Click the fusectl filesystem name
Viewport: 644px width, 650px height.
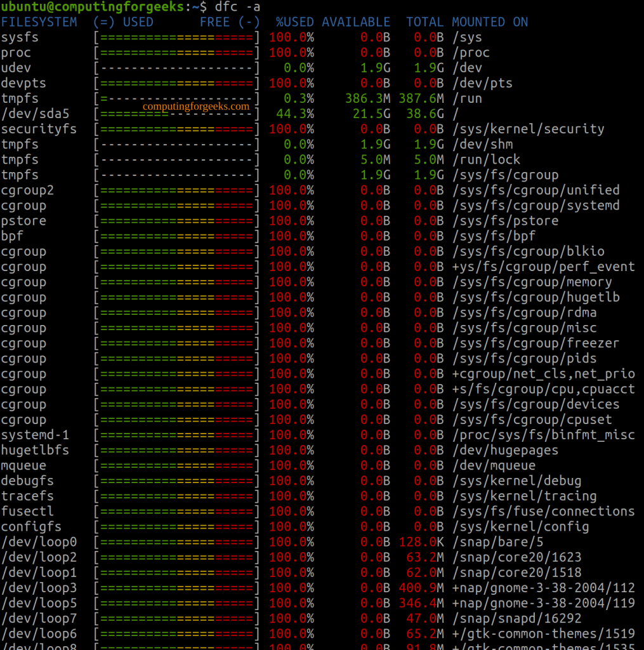pyautogui.click(x=27, y=512)
